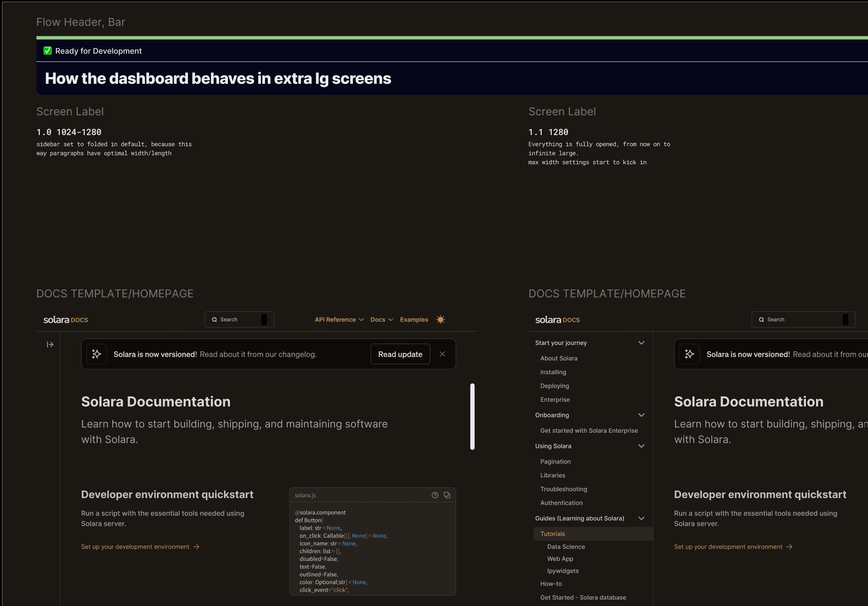Expand the folded sidebar arrow icon
Image resolution: width=868 pixels, height=606 pixels.
50,345
